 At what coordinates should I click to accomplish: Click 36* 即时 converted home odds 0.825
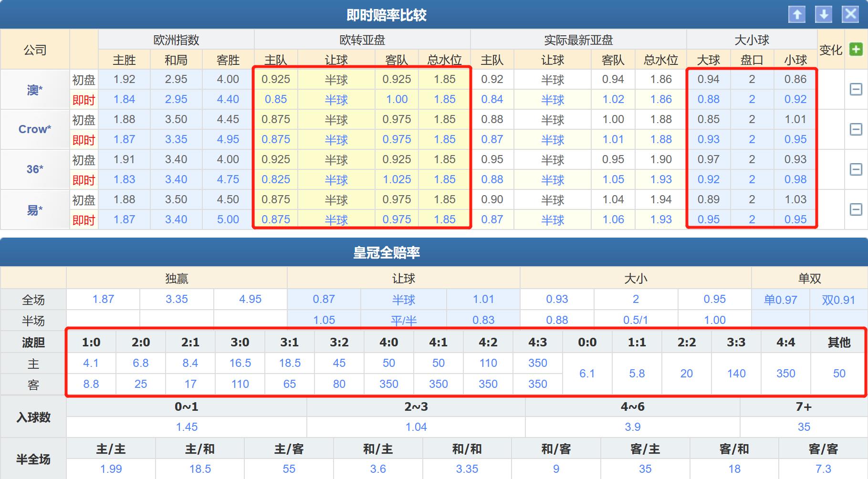pos(276,179)
